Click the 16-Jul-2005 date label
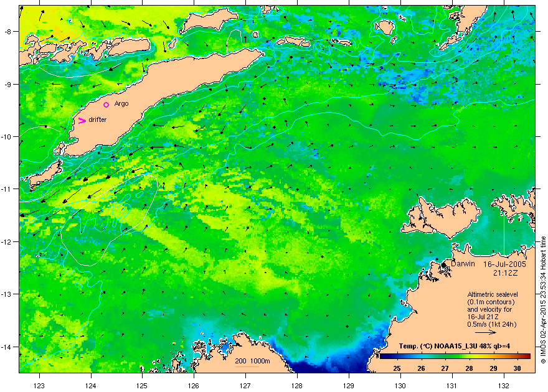The height and width of the screenshot is (392, 548). (x=504, y=264)
